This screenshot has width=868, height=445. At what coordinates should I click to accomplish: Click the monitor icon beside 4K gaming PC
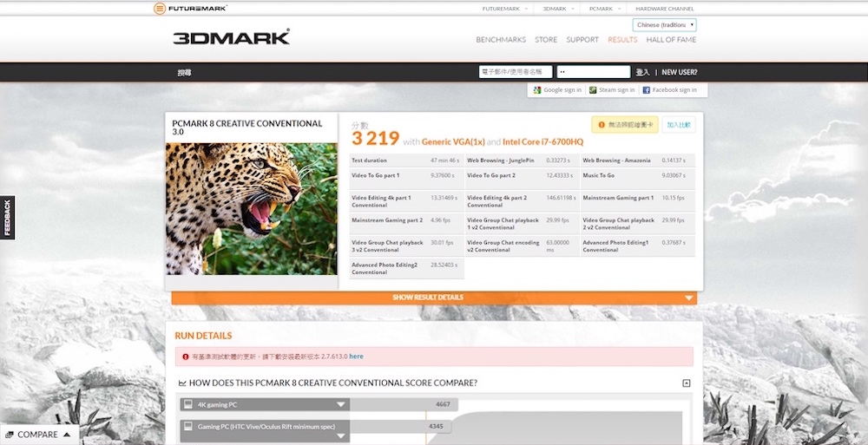[x=187, y=404]
